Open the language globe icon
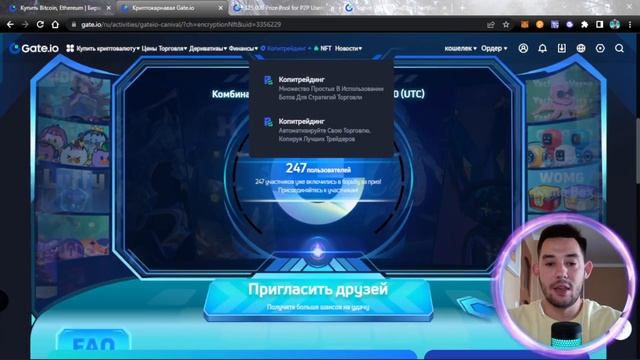The height and width of the screenshot is (360, 640). pos(581,48)
